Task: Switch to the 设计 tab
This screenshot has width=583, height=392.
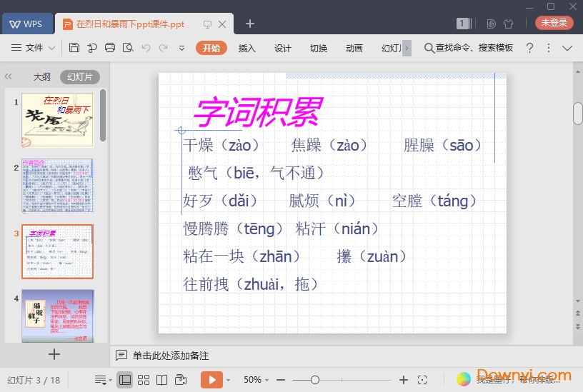Action: 283,48
